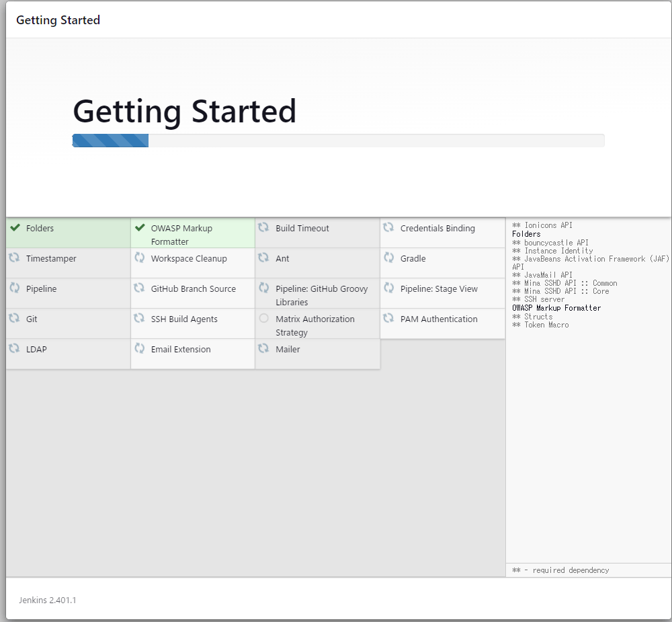Click the spinner beside PAM Authentication
The height and width of the screenshot is (622, 672).
(x=388, y=318)
